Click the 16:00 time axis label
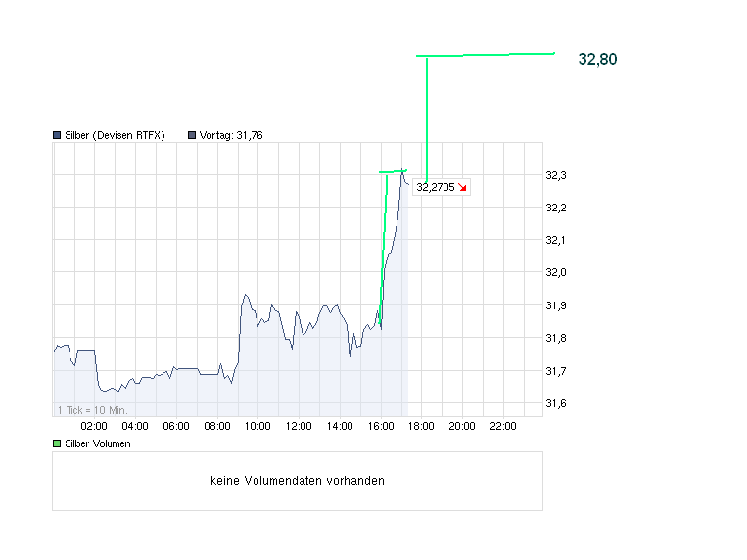 click(381, 426)
